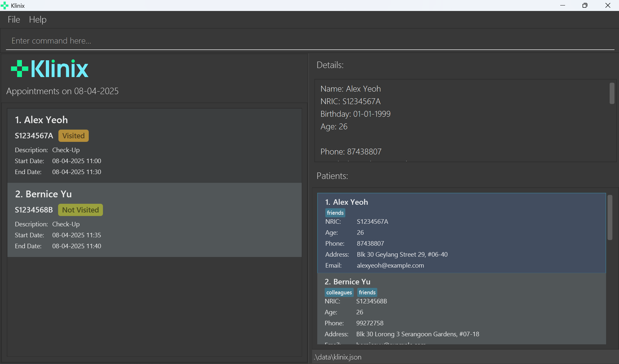This screenshot has height=364, width=619.
Task: Click the Patients list scrollbar thumb
Action: (x=610, y=218)
